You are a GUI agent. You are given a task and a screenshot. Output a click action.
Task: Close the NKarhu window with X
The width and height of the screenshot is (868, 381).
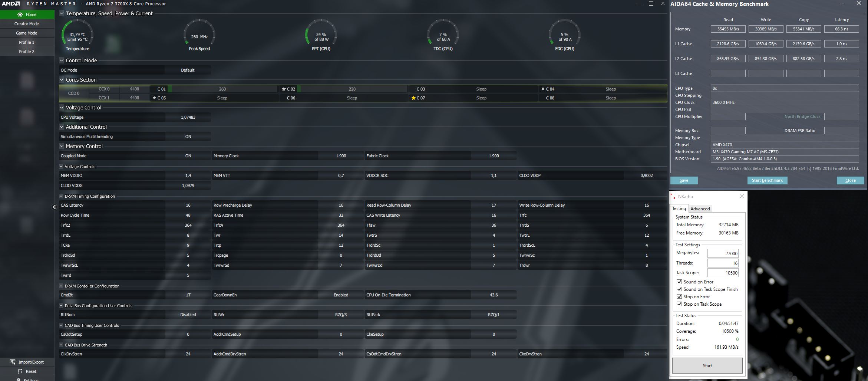pos(742,196)
